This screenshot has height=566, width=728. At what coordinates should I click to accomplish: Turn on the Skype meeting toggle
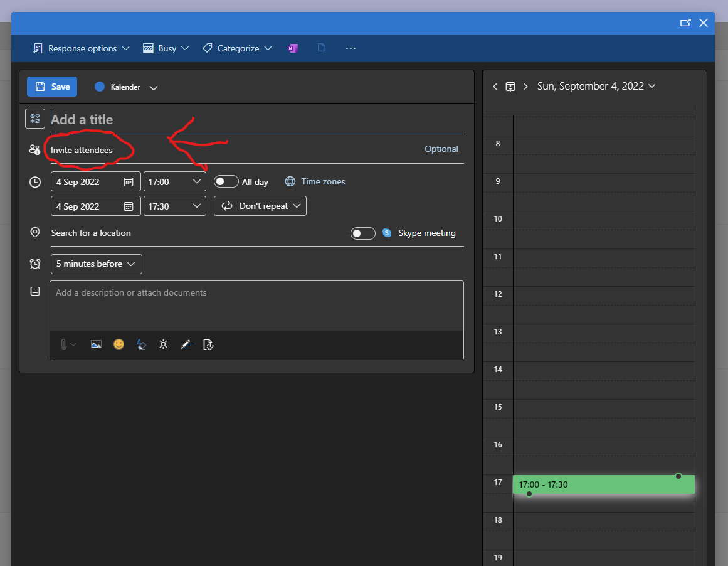click(362, 233)
